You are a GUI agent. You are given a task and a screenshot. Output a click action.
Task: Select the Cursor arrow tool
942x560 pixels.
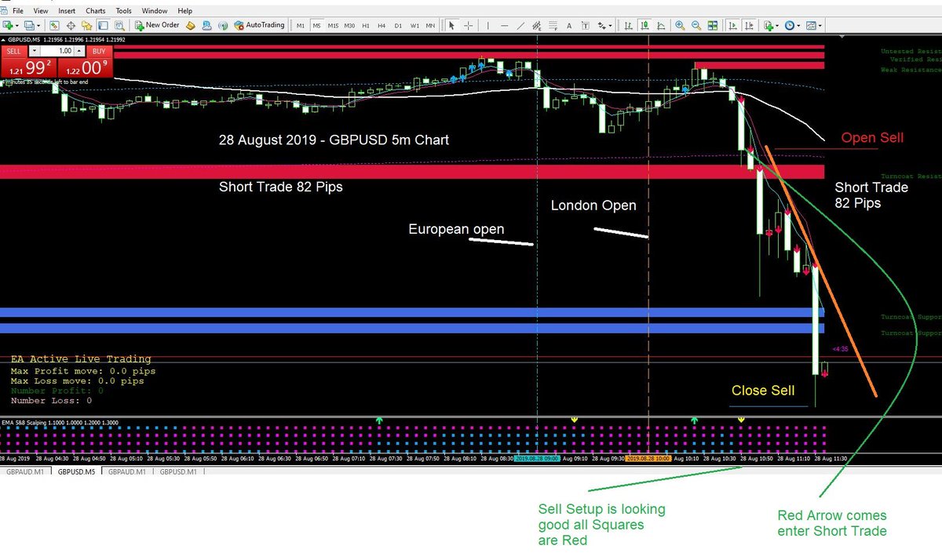(x=451, y=25)
